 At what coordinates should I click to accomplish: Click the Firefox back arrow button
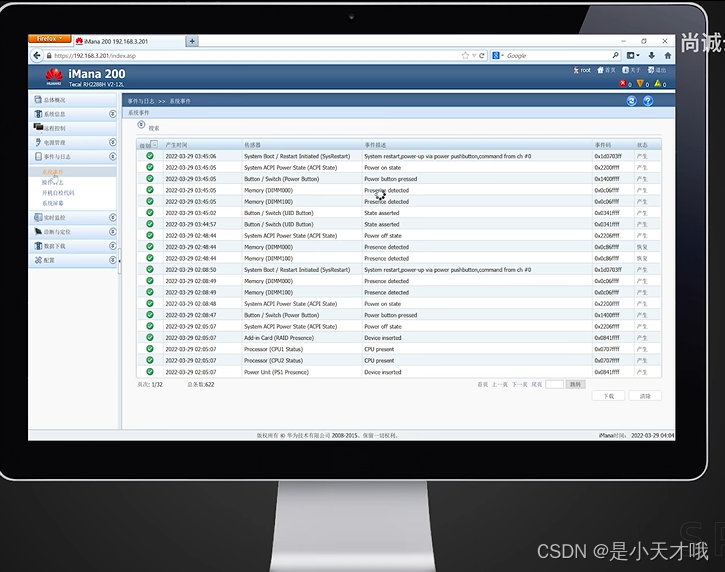pyautogui.click(x=37, y=55)
